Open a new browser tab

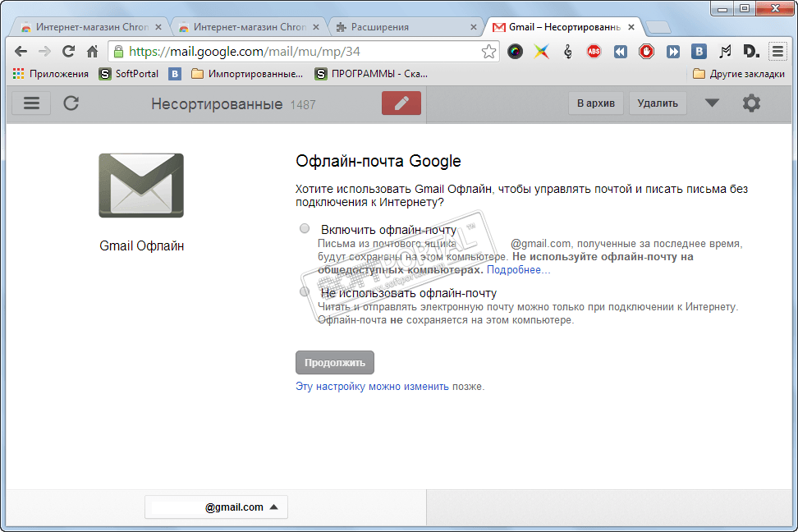(x=658, y=27)
